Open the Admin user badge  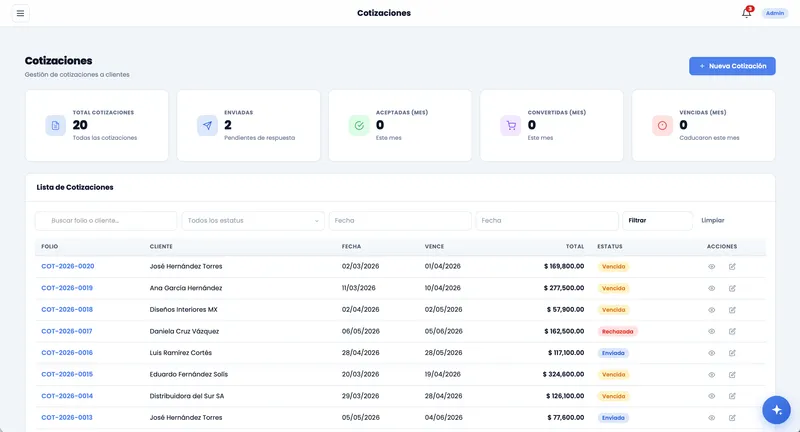(774, 13)
